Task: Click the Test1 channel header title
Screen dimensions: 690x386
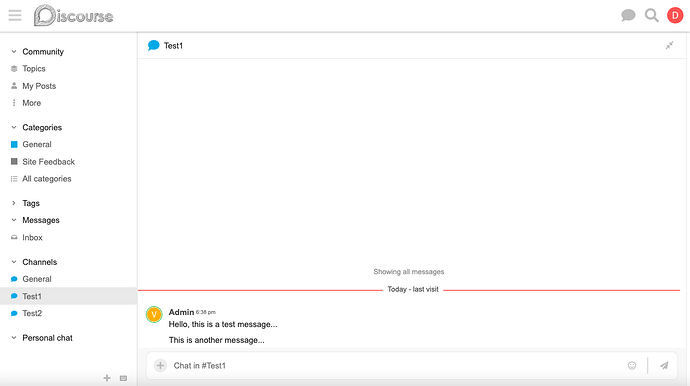Action: 173,46
